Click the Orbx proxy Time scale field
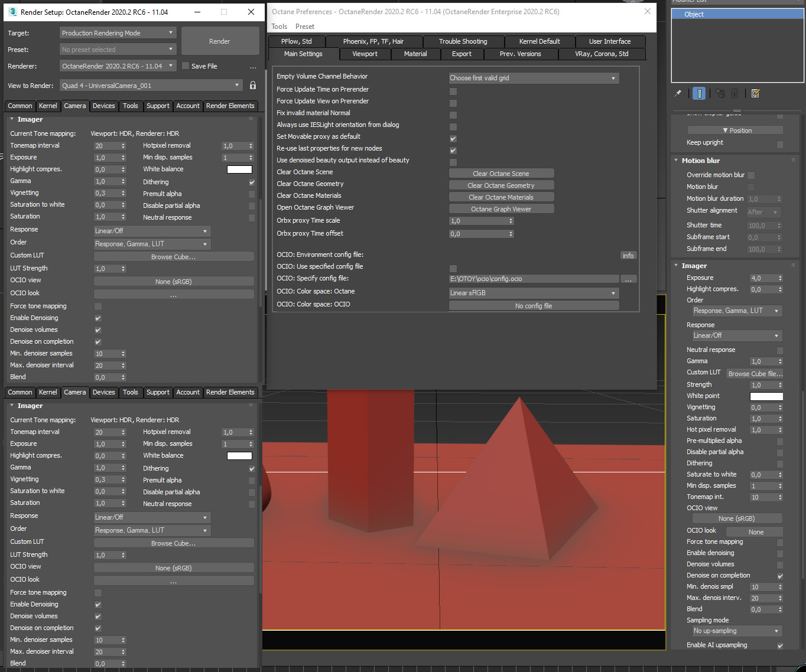 point(479,221)
